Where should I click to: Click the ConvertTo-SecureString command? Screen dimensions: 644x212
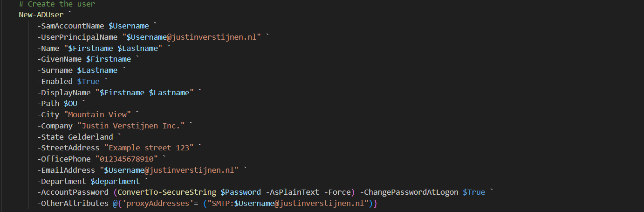coord(167,192)
